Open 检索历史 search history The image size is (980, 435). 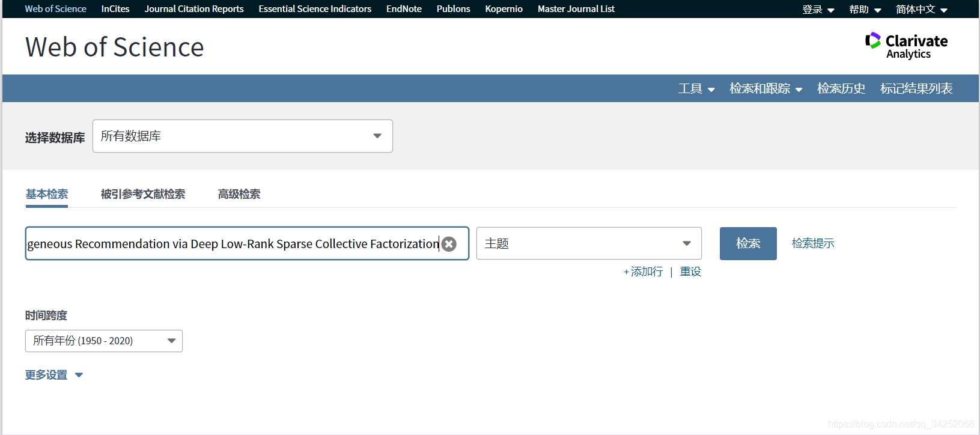tap(841, 89)
